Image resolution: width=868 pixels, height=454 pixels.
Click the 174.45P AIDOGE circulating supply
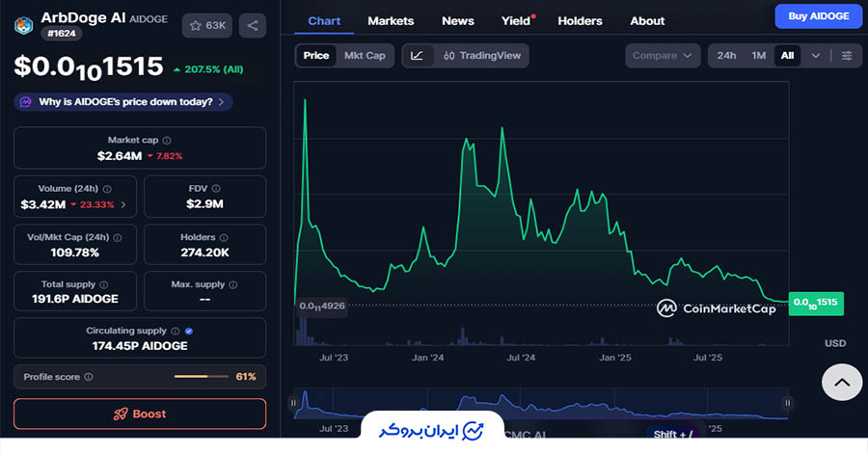[140, 346]
